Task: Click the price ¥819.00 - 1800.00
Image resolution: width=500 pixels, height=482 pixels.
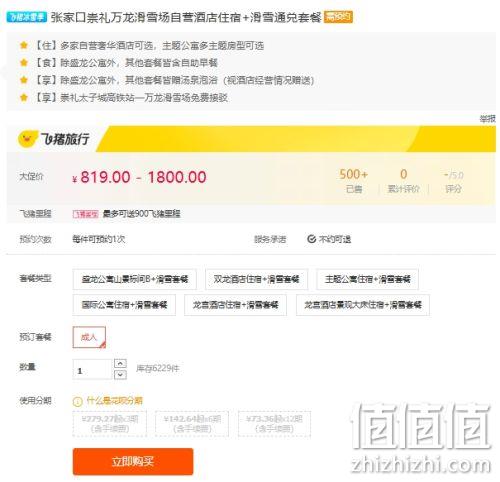Action: [139, 177]
